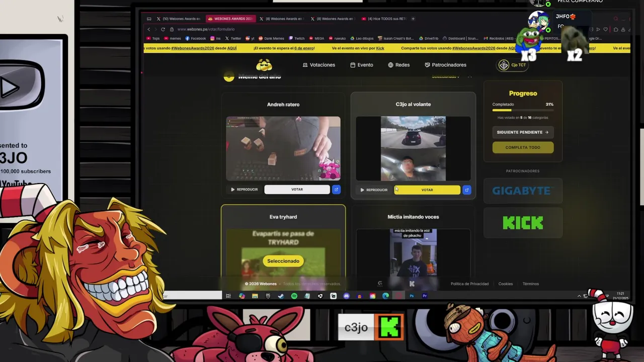Viewport: 644px width, 362px height.
Task: Open the Twitter bookmark
Action: pos(233,38)
